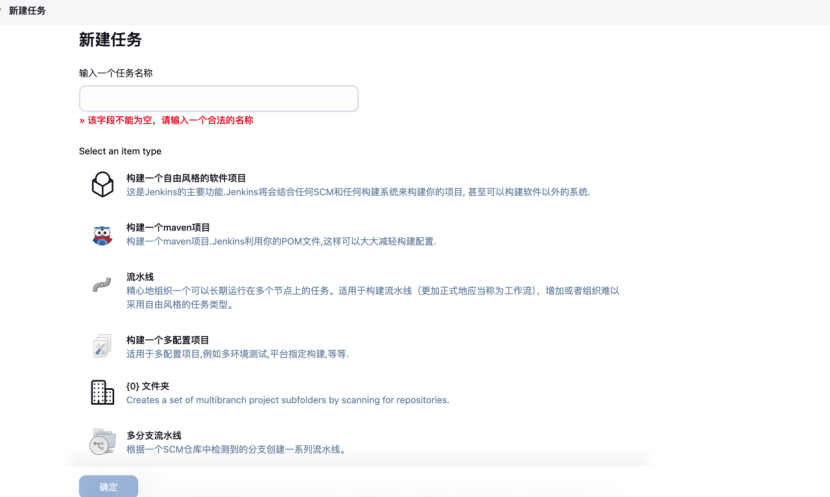Select the maven project owl icon
Image resolution: width=830 pixels, height=497 pixels.
[x=102, y=236]
